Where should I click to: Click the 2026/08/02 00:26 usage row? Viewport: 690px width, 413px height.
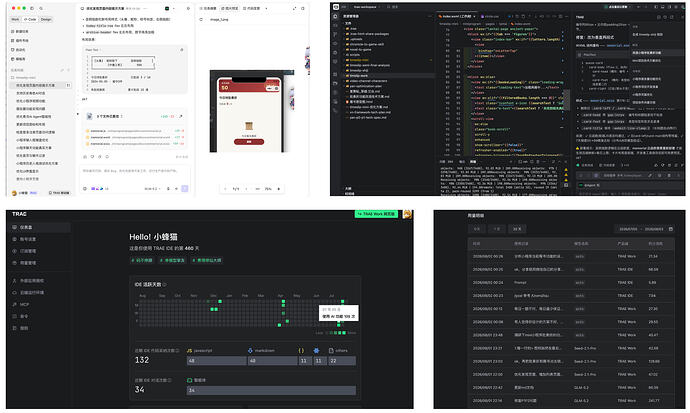[571, 256]
